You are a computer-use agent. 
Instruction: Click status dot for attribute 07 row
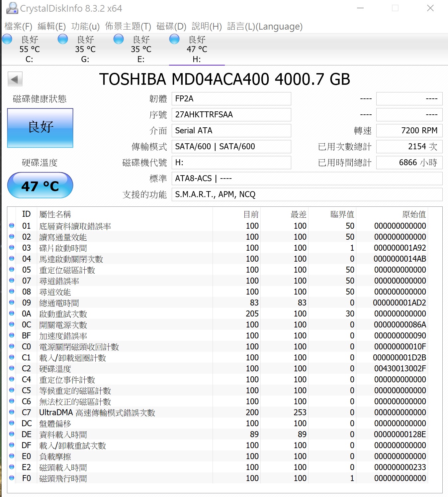pyautogui.click(x=12, y=281)
